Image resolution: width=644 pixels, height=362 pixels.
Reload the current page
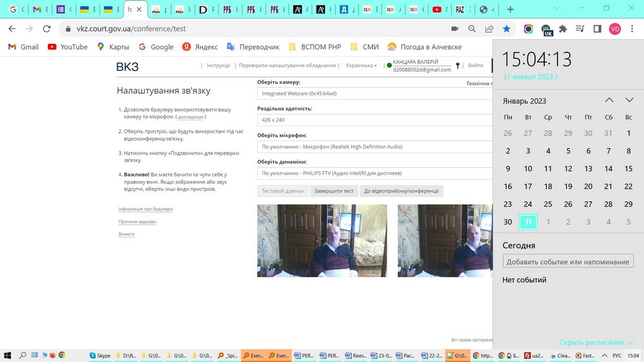pyautogui.click(x=47, y=29)
